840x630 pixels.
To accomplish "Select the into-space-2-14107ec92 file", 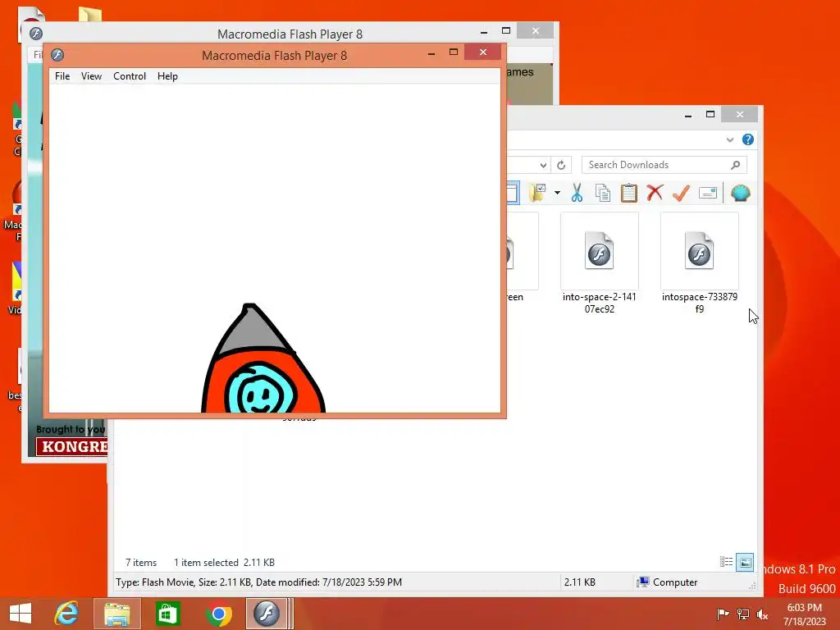I will [600, 263].
